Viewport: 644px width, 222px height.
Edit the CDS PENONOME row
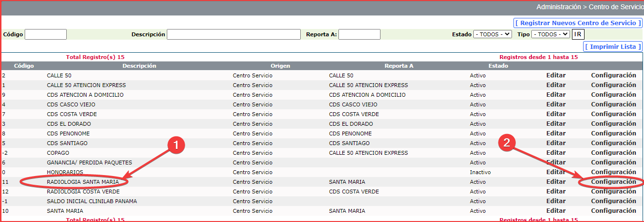(x=556, y=133)
